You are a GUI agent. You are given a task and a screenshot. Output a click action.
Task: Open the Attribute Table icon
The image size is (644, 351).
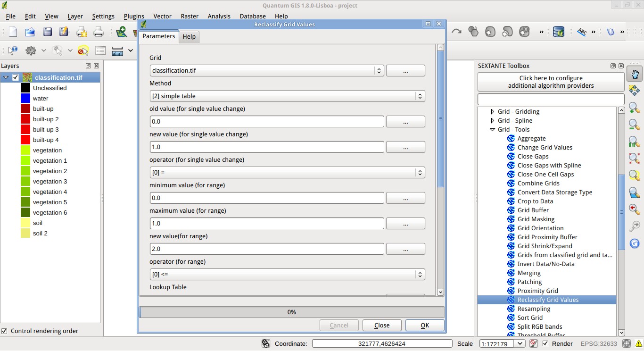click(100, 50)
